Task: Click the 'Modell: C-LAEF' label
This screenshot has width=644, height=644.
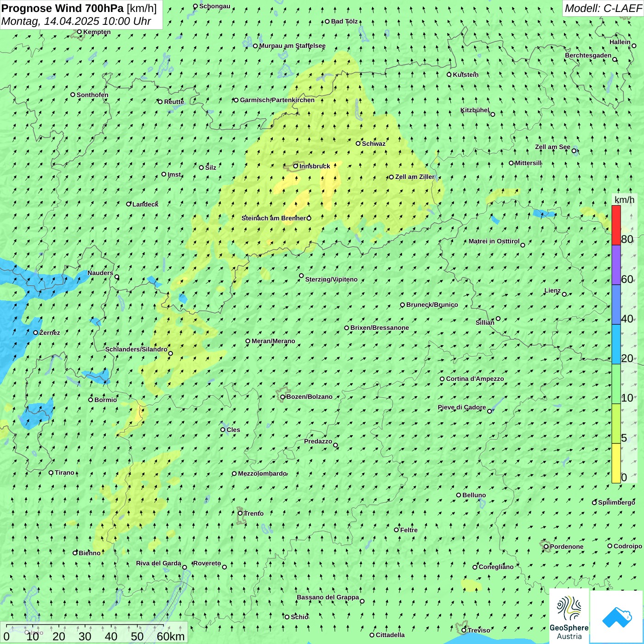Action: click(x=603, y=8)
